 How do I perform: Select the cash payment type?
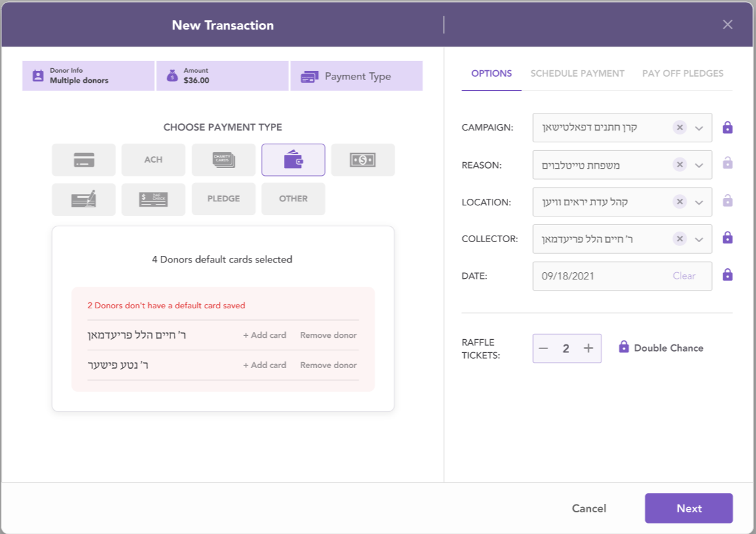(x=363, y=159)
